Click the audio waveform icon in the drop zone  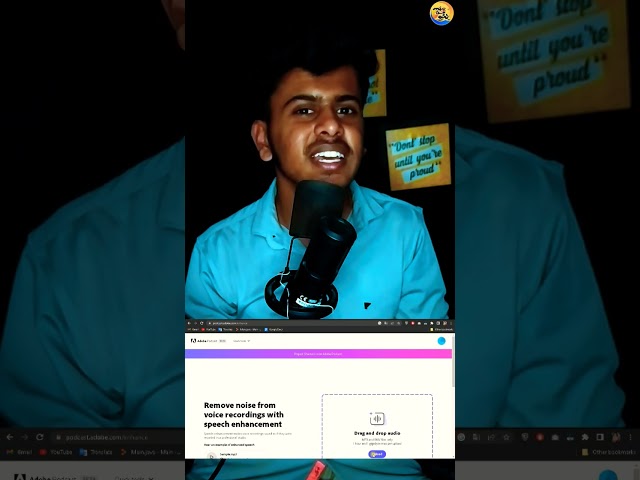tap(377, 419)
